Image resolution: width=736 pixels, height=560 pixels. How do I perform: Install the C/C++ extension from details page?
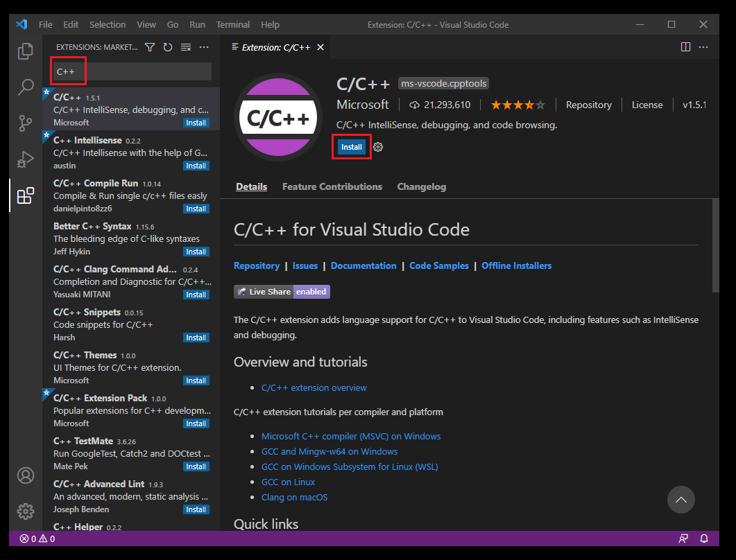point(351,147)
